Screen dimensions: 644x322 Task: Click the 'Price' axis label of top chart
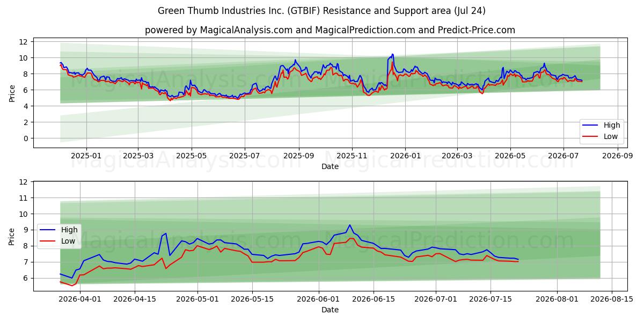point(12,93)
